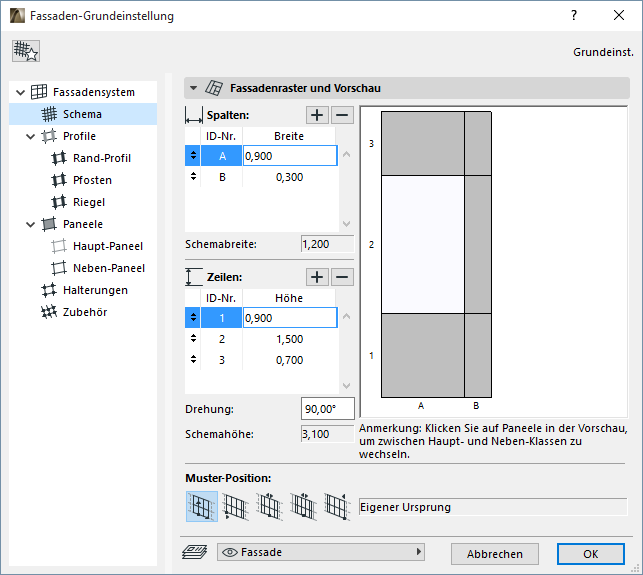This screenshot has width=643, height=575.
Task: Click the Fassadenraster und Vorschau header icon
Action: 214,88
